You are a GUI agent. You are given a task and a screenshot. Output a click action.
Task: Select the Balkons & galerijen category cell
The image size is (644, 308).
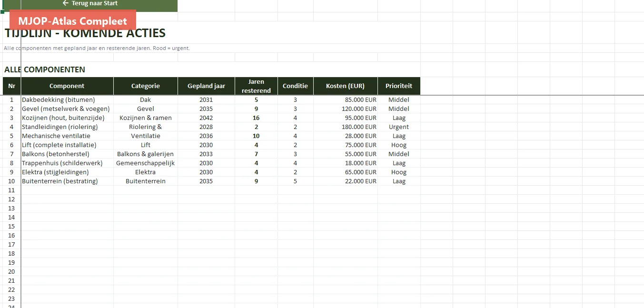(146, 154)
